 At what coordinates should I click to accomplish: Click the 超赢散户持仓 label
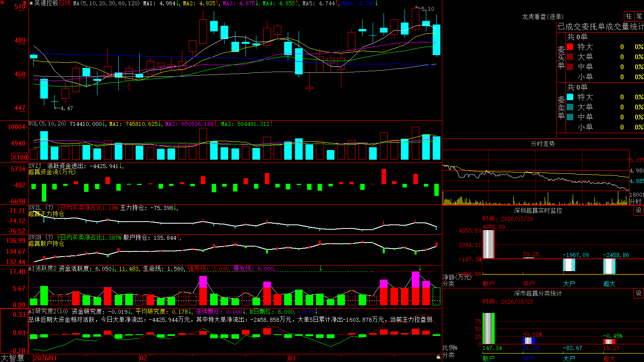pyautogui.click(x=46, y=243)
